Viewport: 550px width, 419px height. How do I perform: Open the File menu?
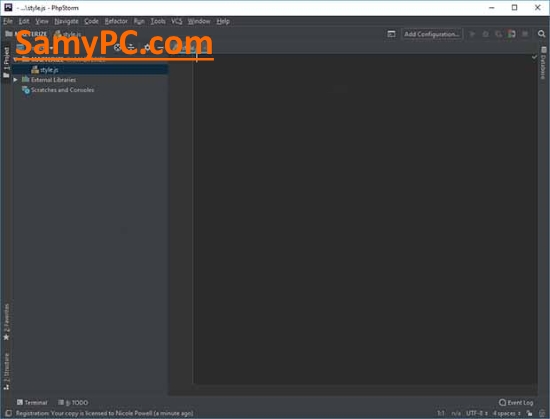pos(8,21)
